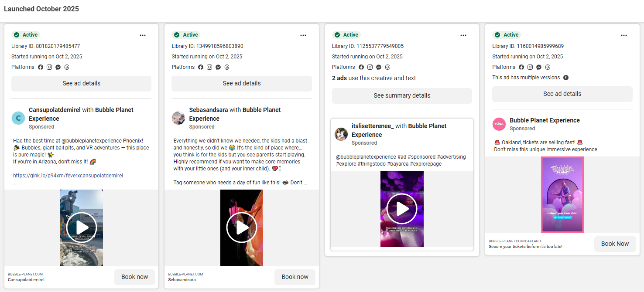Click Messenger platform icon for Library ID 1349918596803890
Screen dimensions: 644x292
[218, 67]
